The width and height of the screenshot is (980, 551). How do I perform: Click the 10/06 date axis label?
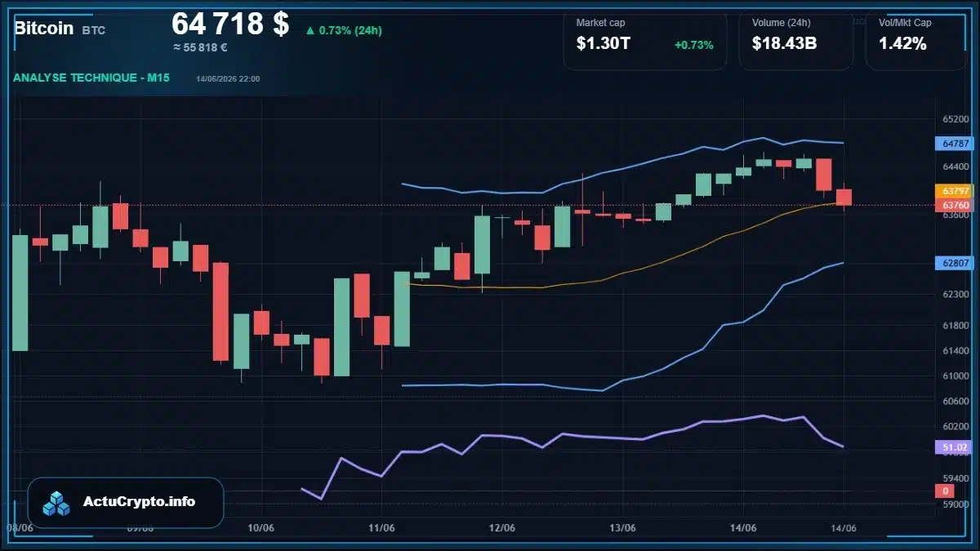pos(261,528)
